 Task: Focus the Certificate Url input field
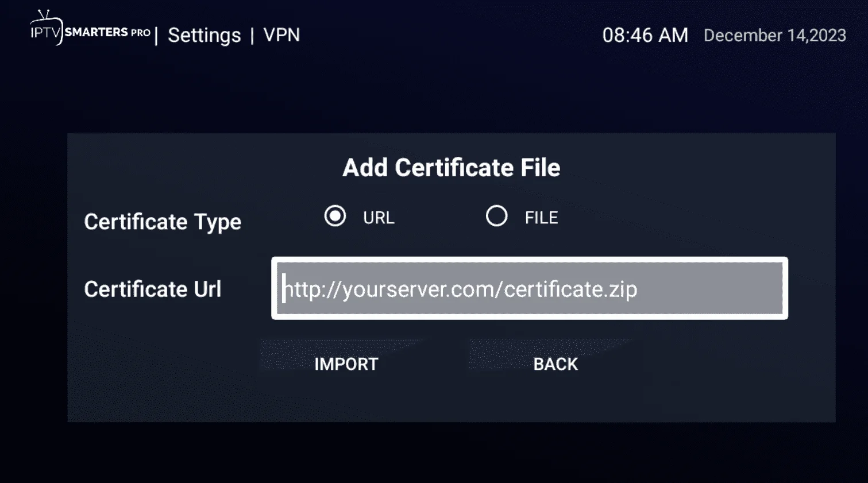[x=529, y=288]
